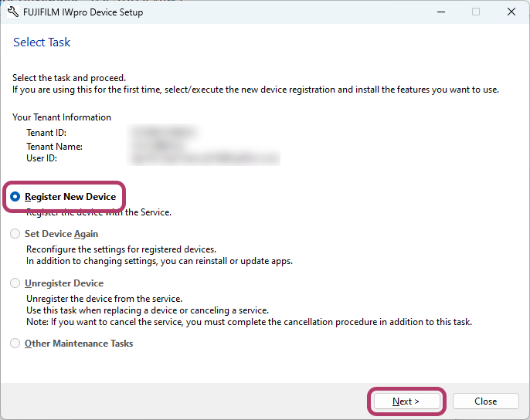Click 'Reconfigure the settings for registered devices' text
Viewport: 530px width, 420px height.
click(x=121, y=249)
